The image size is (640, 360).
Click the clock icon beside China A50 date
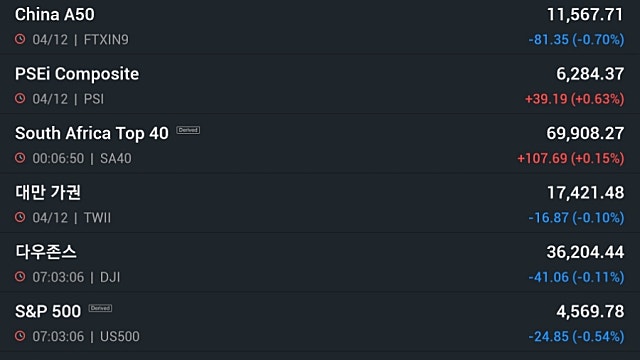(20, 39)
